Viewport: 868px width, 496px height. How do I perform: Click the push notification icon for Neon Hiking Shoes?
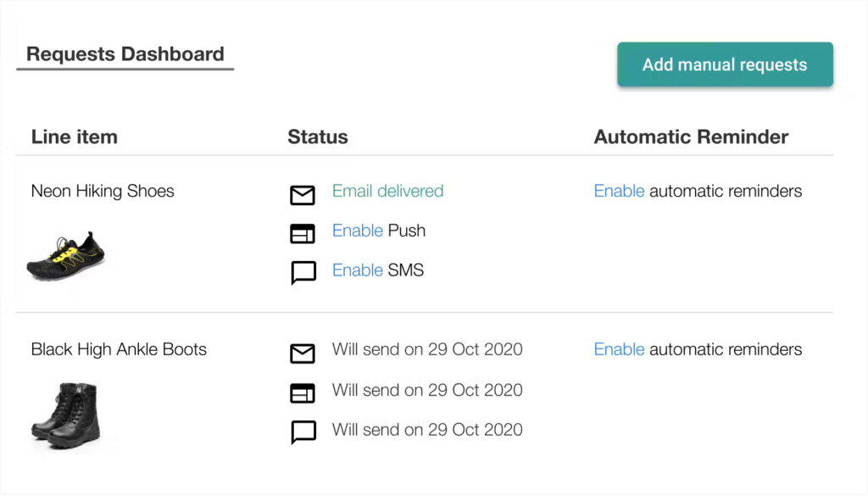pyautogui.click(x=303, y=234)
